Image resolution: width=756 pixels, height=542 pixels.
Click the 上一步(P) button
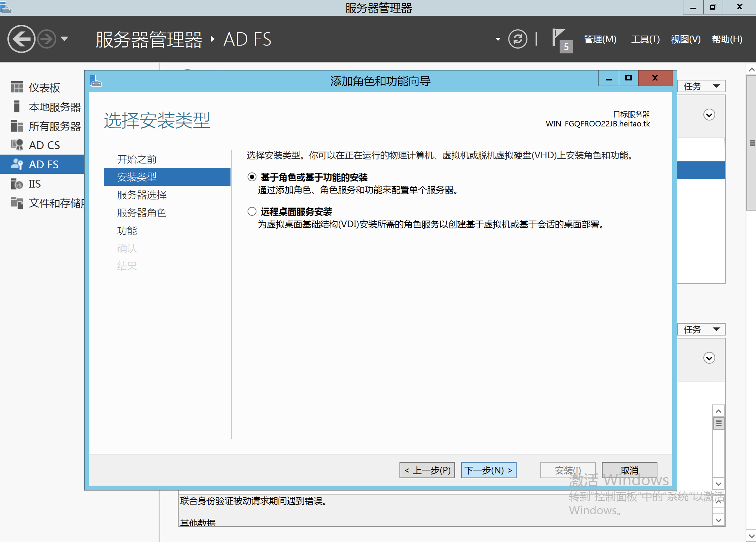coord(427,470)
